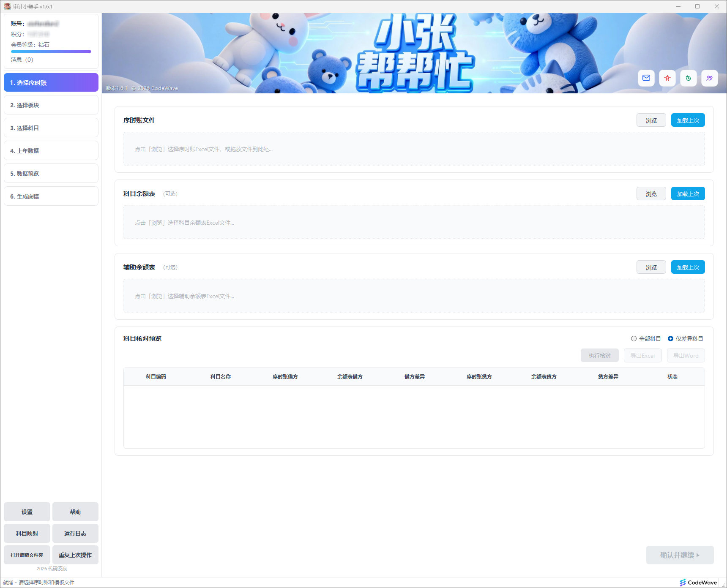The image size is (727, 588).
Task: Switch to step 6 生成底稿
Action: pos(51,196)
